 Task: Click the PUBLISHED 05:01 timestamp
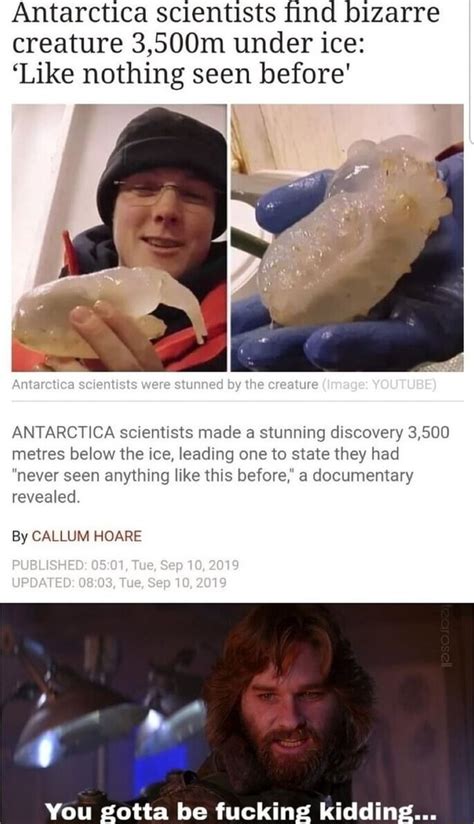125,565
